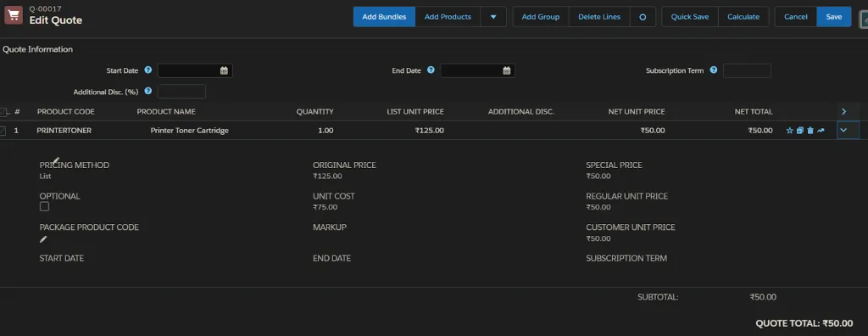This screenshot has width=868, height=336.
Task: Click the Special Price ₹50.00 value
Action: click(598, 176)
